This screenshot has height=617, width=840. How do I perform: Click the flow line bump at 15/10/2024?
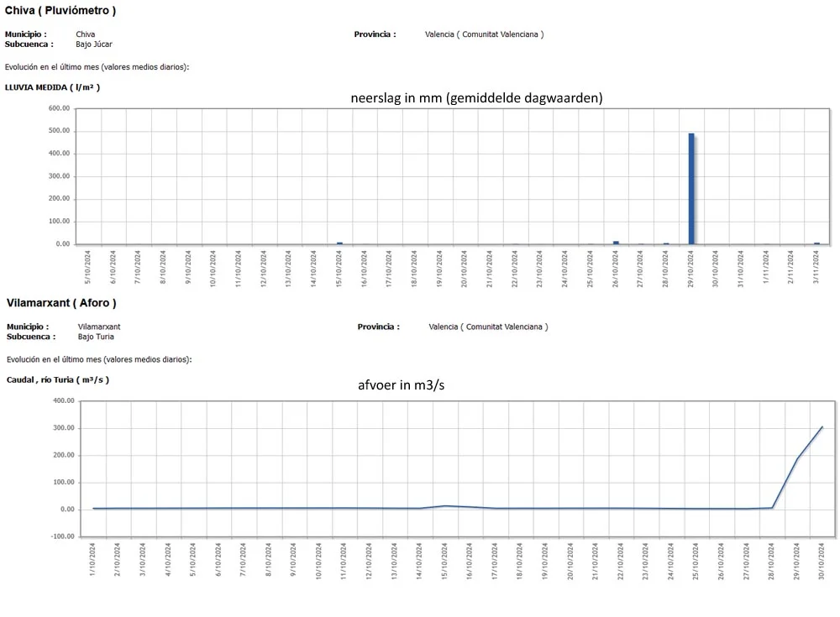coord(445,506)
